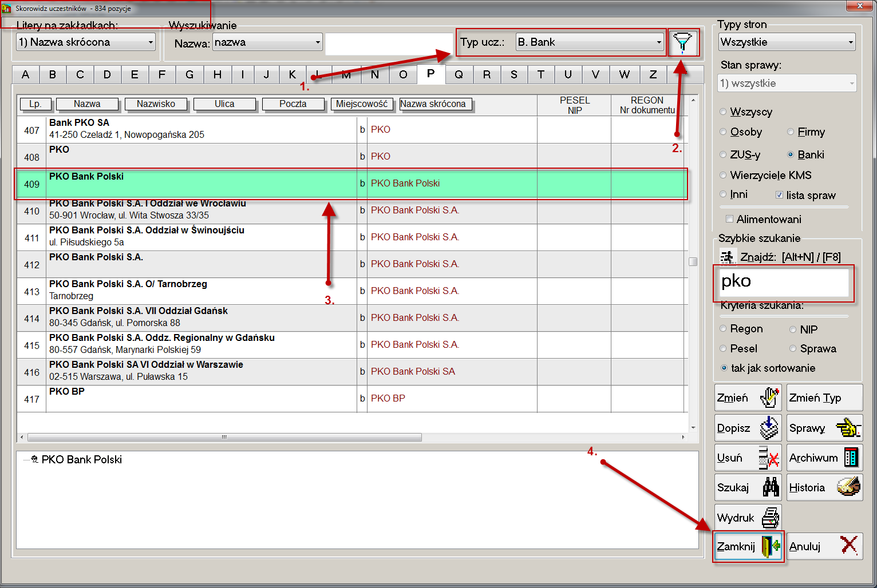Select the Wszyscy radio button
877x588 pixels.
click(x=723, y=112)
